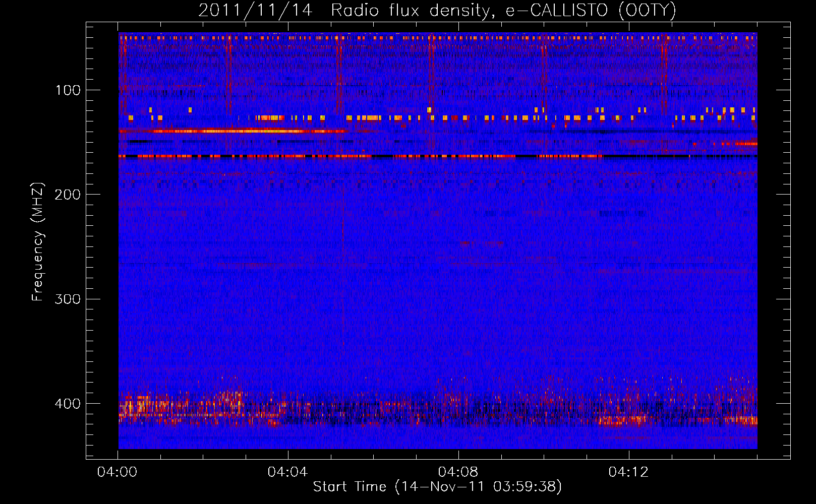Screen dimensions: 816x504
Task: Click the "04:08" time tick label
Action: point(458,472)
